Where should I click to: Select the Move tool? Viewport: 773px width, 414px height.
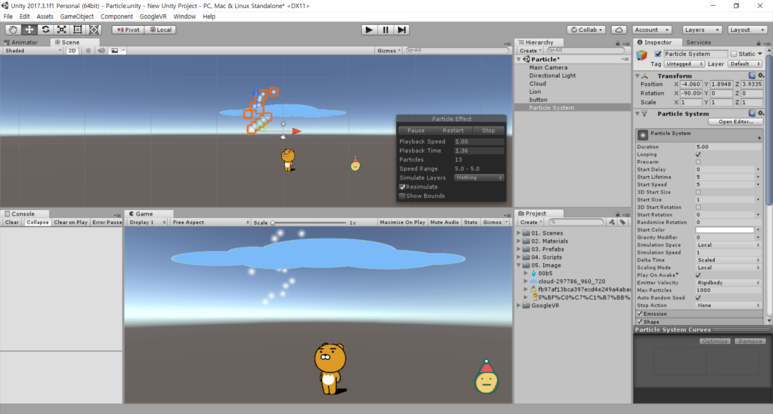point(29,30)
